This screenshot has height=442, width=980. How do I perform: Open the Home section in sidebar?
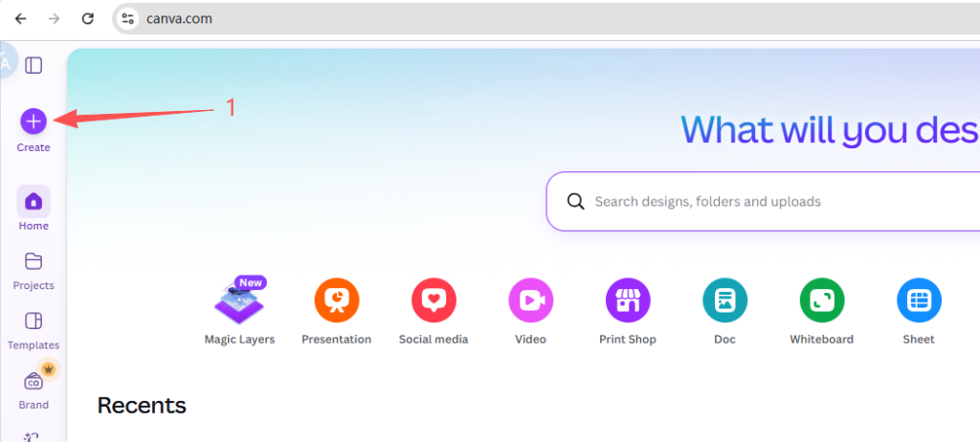click(33, 209)
